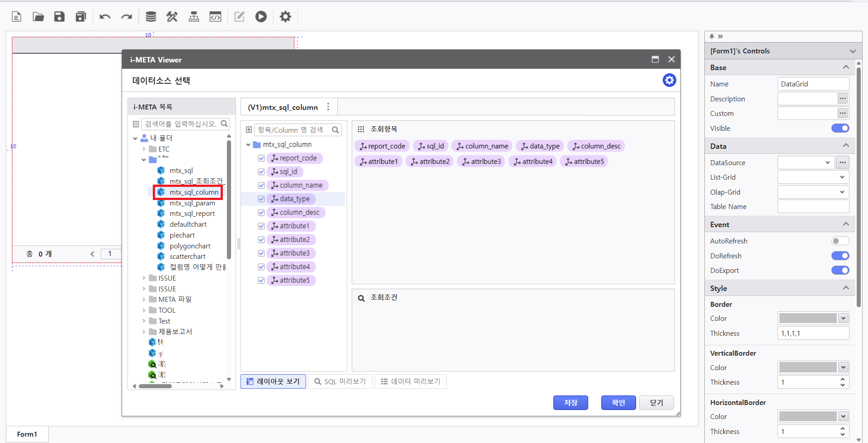Viewport: 868px width, 443px height.
Task: Open the Description ellipsis button
Action: (843, 99)
